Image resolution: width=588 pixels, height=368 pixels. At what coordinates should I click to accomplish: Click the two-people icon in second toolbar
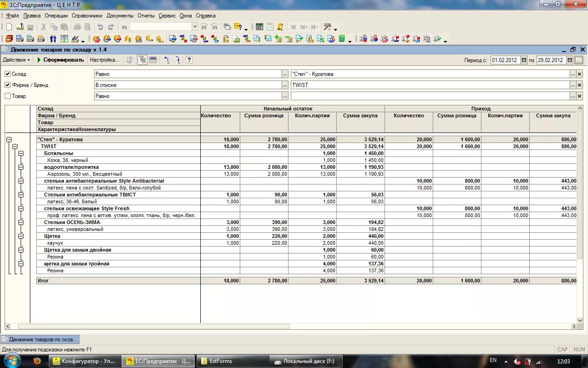pos(53,39)
